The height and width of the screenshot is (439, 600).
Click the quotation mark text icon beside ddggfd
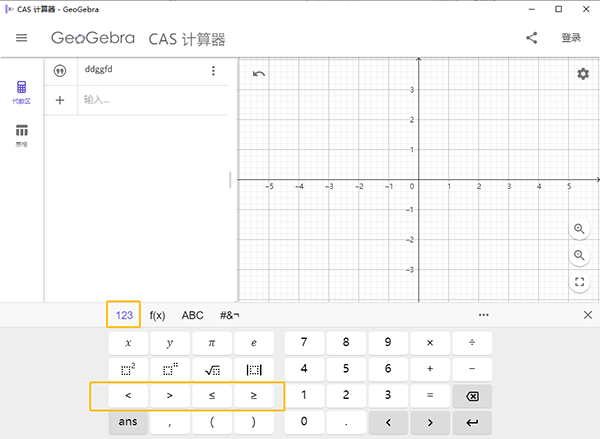pyautogui.click(x=60, y=71)
